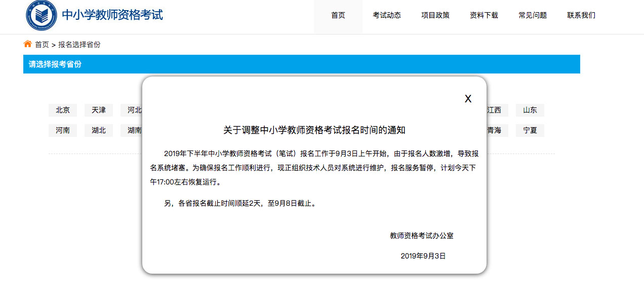
Task: Select 河南 as the registration province
Action: [x=63, y=130]
